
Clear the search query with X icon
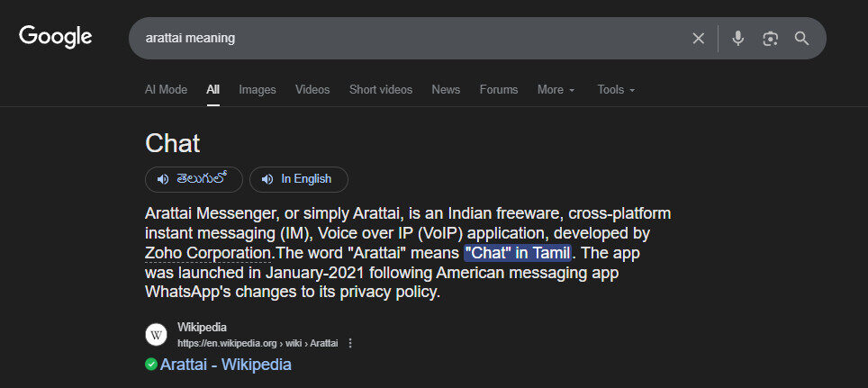click(x=698, y=38)
